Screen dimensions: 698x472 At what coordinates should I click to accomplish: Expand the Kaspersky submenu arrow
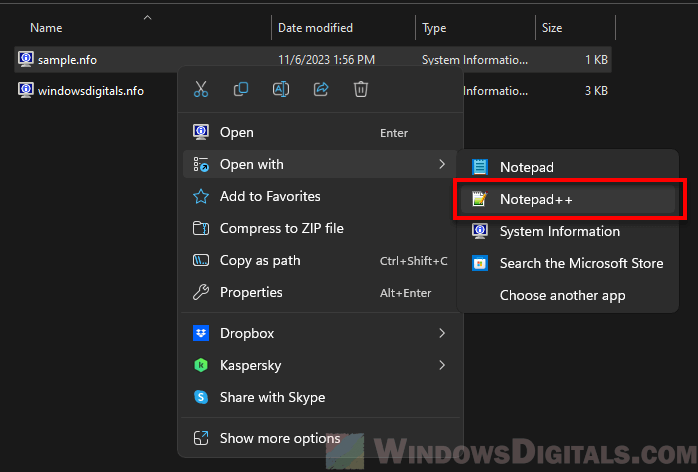point(442,365)
